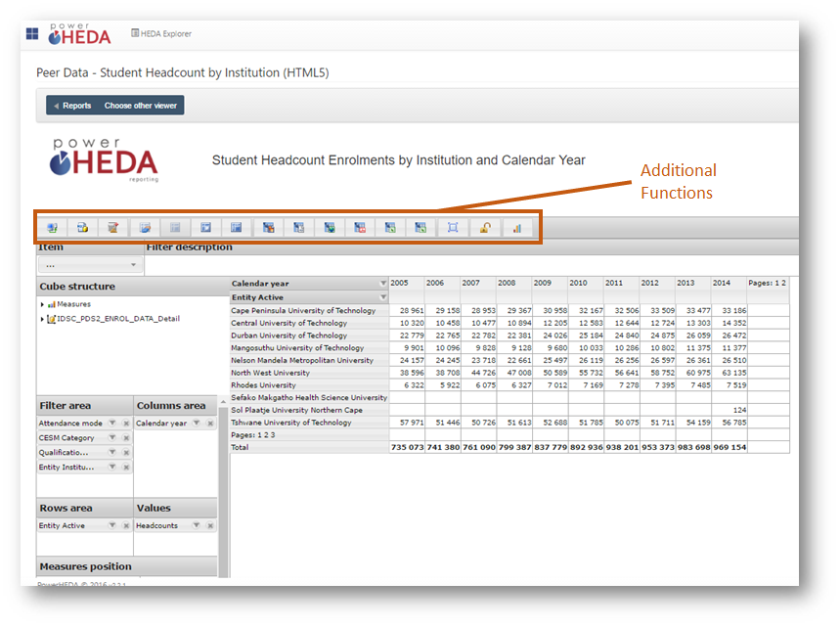Click the globe connect icon in the toolbar
Image resolution: width=840 pixels, height=627 pixels.
click(52, 228)
